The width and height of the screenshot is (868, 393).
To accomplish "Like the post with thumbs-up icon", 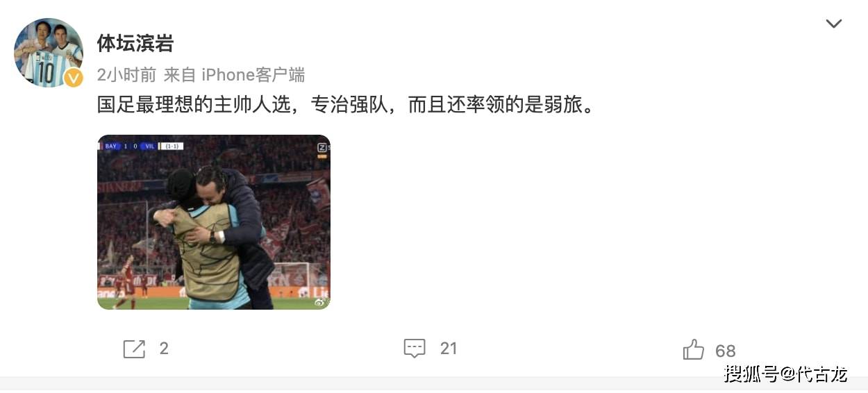I will pyautogui.click(x=694, y=349).
